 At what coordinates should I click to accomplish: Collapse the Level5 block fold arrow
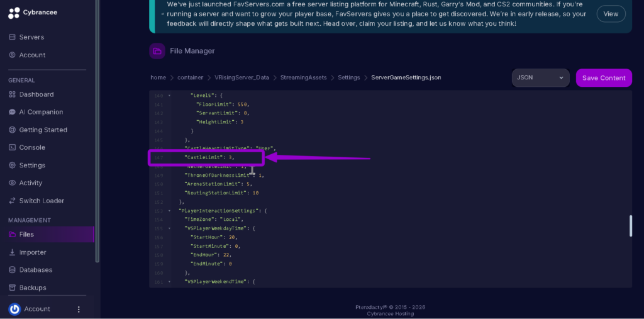coord(169,96)
